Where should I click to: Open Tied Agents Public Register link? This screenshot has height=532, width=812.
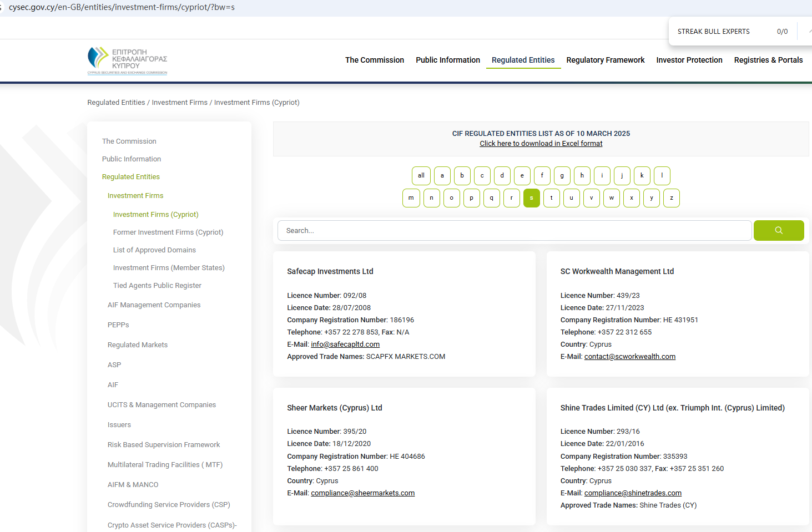157,286
